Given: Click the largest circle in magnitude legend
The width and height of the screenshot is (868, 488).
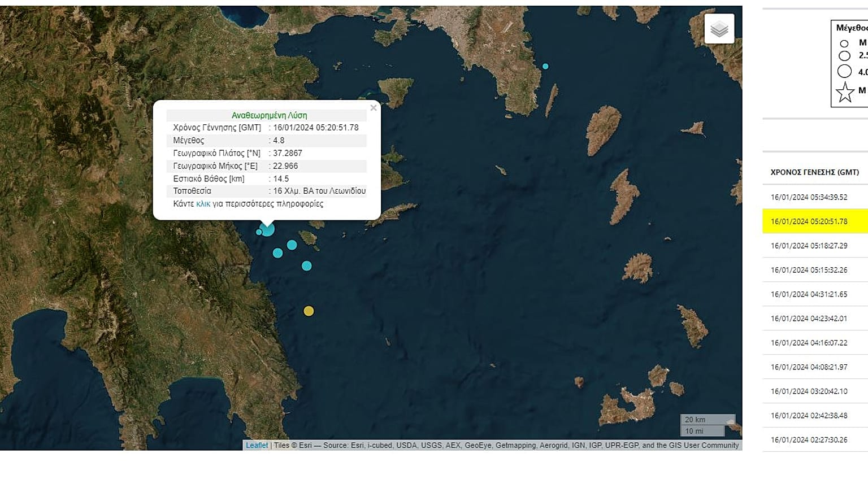Looking at the screenshot, I should 844,71.
